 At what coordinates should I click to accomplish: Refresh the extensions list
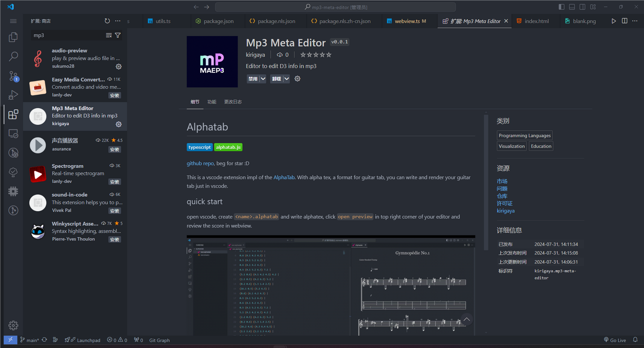click(x=107, y=21)
